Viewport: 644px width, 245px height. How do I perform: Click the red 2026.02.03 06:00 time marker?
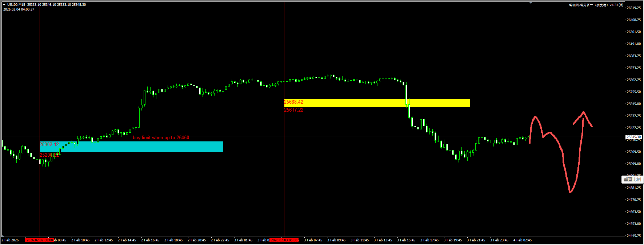[284, 240]
